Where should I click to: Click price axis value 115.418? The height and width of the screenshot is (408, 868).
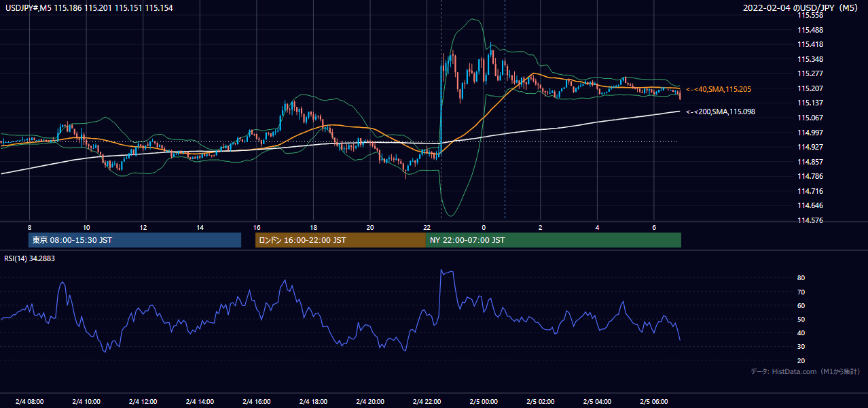(810, 44)
